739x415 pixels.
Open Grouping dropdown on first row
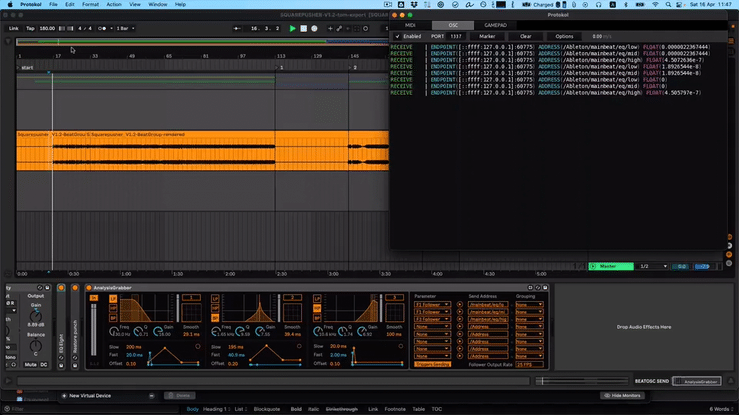pyautogui.click(x=529, y=305)
